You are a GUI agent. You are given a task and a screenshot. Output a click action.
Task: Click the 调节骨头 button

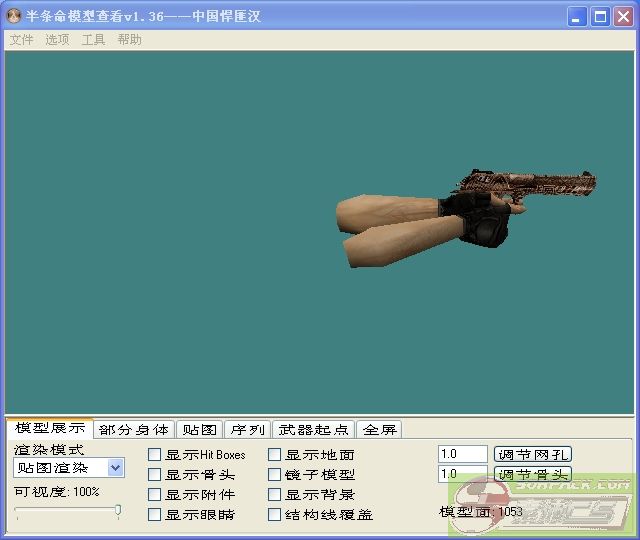coord(533,474)
